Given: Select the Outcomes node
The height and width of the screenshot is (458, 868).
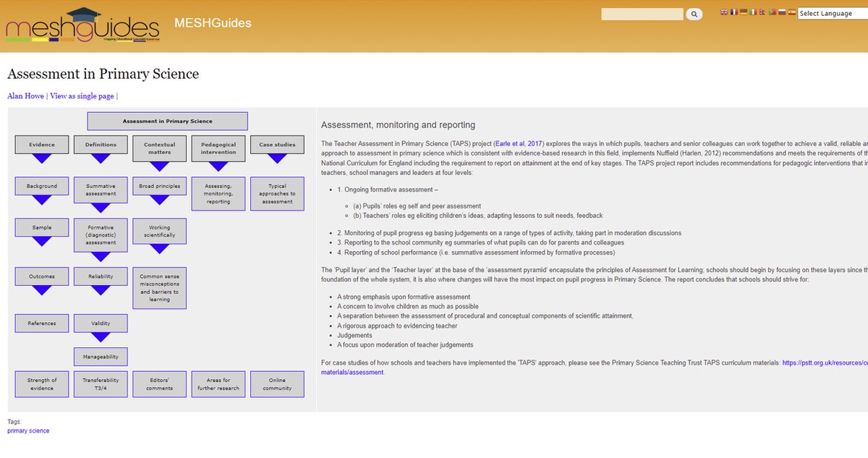Looking at the screenshot, I should click(42, 276).
